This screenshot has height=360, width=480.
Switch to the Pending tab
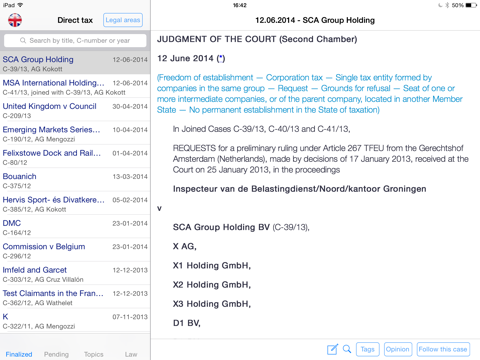point(56,354)
